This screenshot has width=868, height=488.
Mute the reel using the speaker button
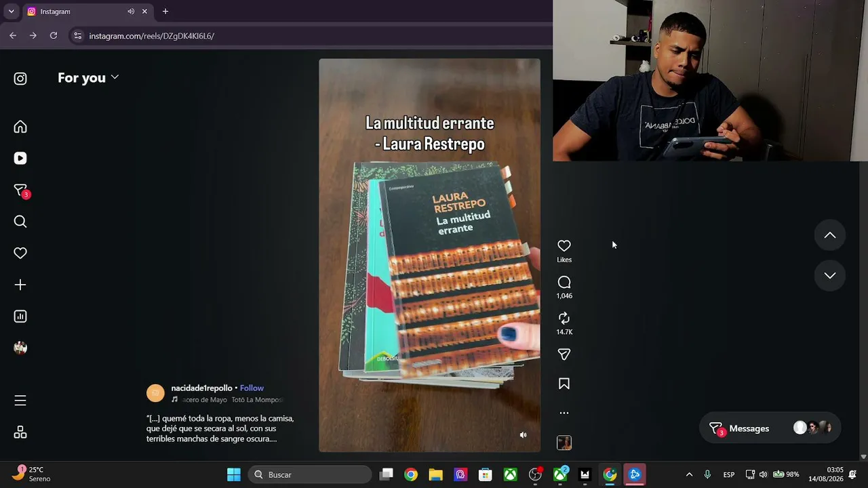[x=523, y=435]
